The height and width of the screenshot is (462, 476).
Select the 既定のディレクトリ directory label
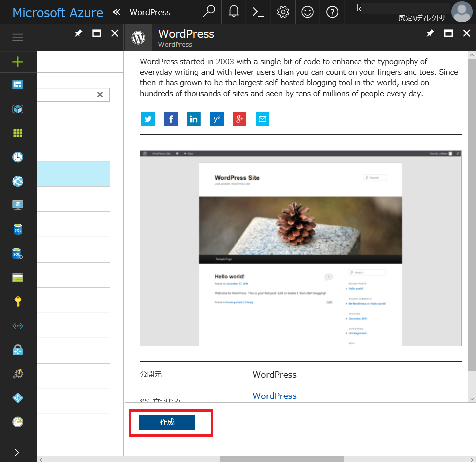[x=421, y=18]
